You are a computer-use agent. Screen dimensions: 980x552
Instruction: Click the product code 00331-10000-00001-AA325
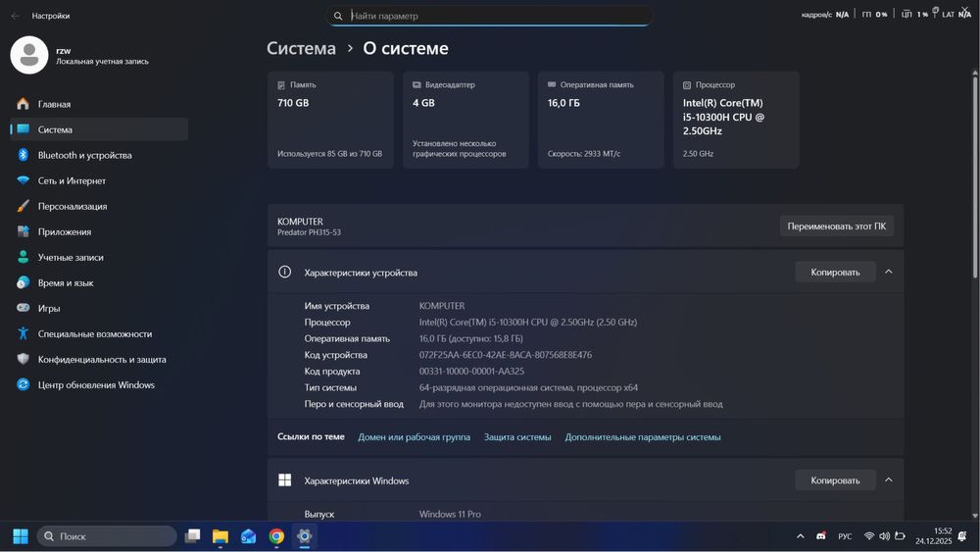pos(471,372)
